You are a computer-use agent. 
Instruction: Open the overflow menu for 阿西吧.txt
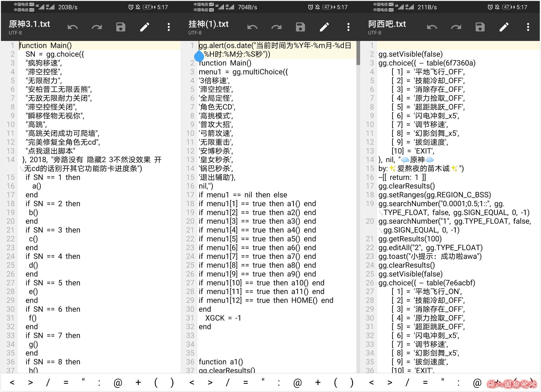point(528,27)
